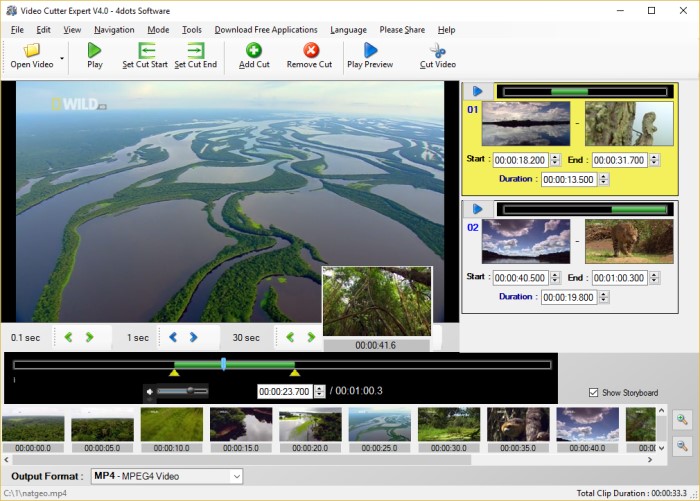Toggle the Show Storyboard checkbox
Image resolution: width=700 pixels, height=501 pixels.
pyautogui.click(x=595, y=393)
